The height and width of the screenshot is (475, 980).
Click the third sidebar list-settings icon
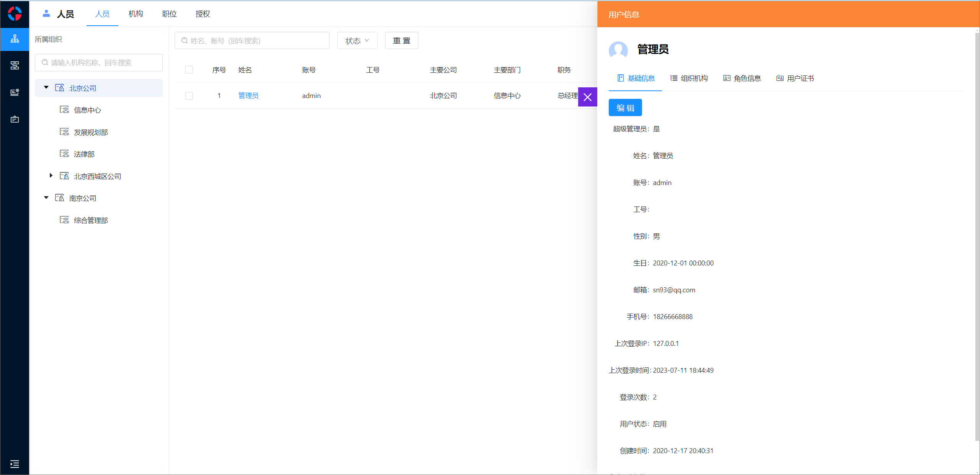(15, 92)
